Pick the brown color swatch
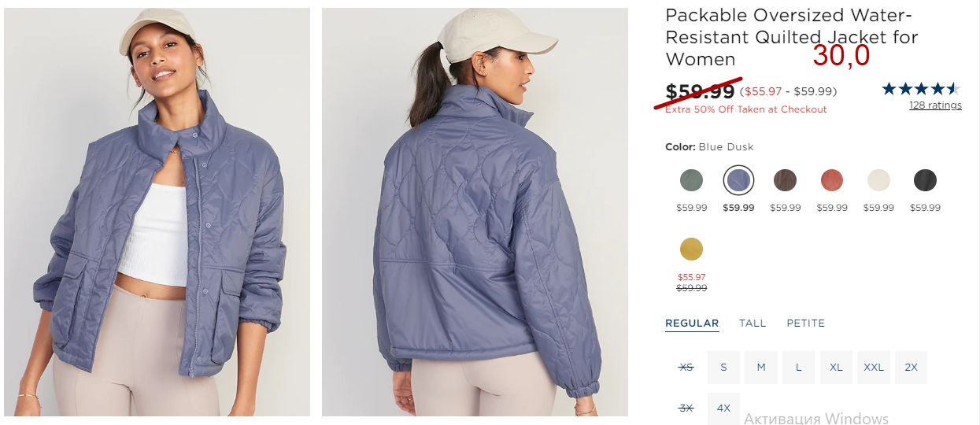Image resolution: width=980 pixels, height=425 pixels. tap(785, 180)
